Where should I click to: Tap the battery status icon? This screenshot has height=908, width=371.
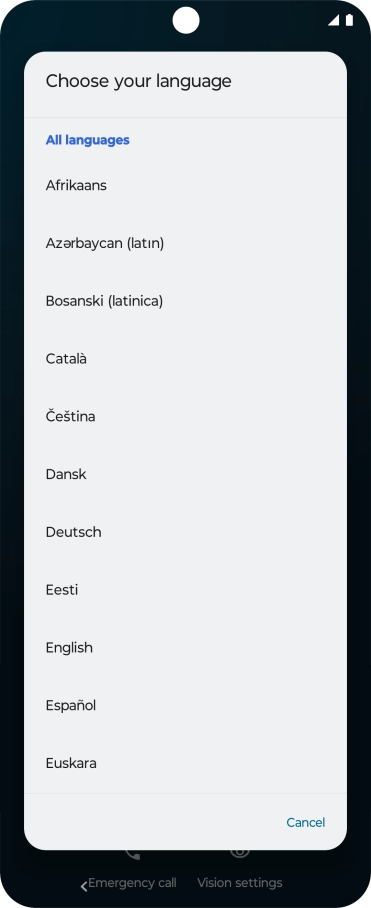[x=349, y=21]
